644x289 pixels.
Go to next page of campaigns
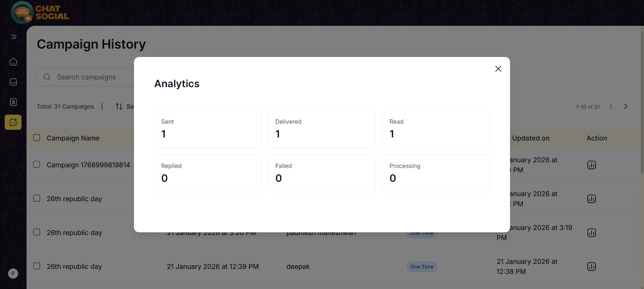pos(626,106)
